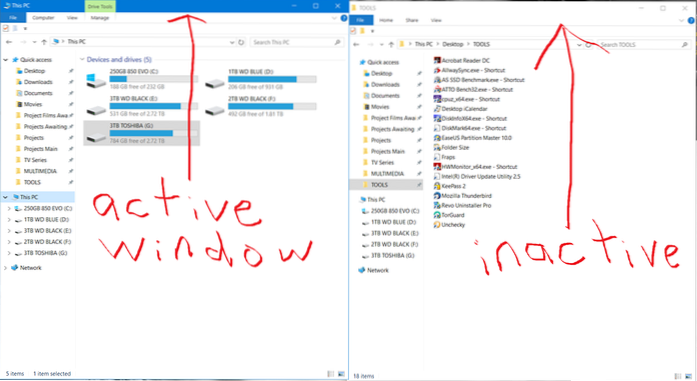Screen dimensions: 697x381
Task: Expand 1TB WD BLUE (D:) tree node
Action: coord(9,220)
